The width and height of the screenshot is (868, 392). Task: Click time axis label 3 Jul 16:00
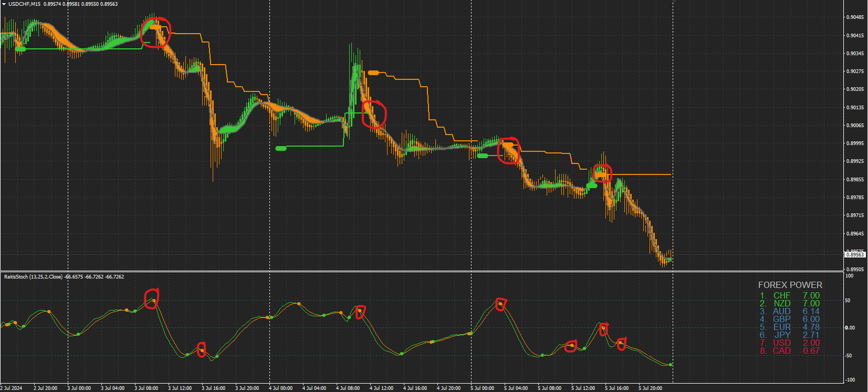214,388
